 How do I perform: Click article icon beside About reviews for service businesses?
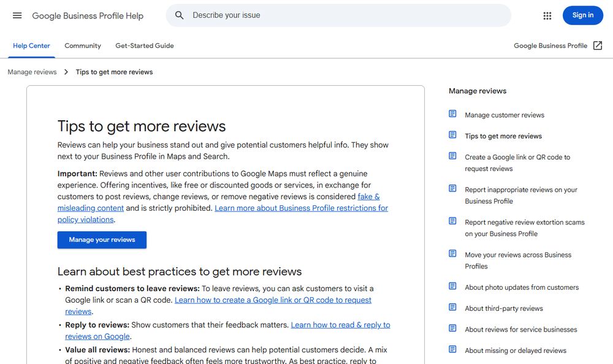pos(452,328)
